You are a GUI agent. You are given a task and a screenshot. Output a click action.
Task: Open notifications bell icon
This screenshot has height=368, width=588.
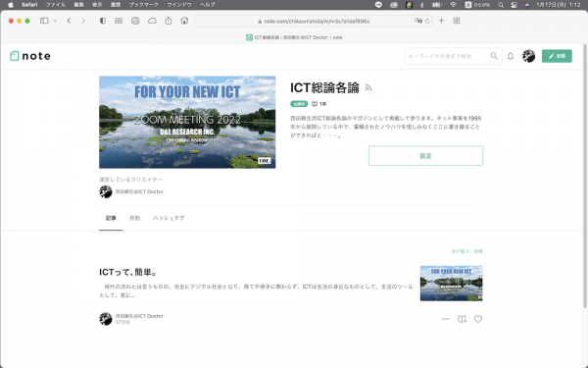(x=511, y=56)
